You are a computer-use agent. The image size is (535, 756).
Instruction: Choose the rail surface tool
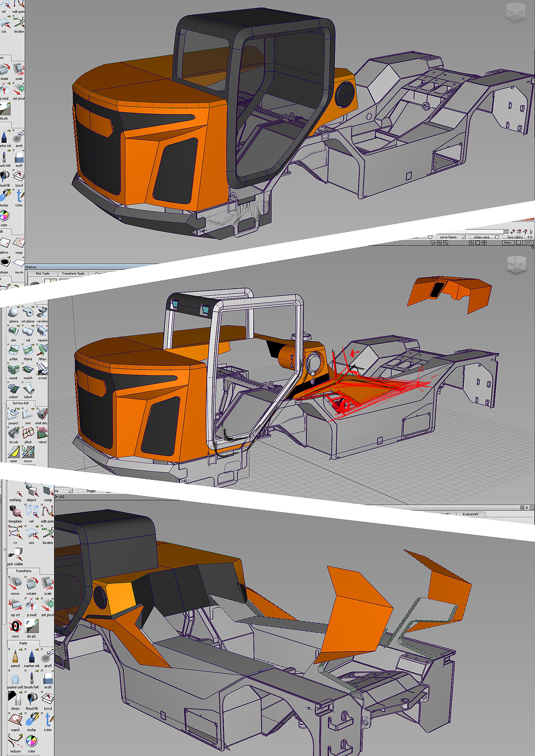click(x=28, y=332)
